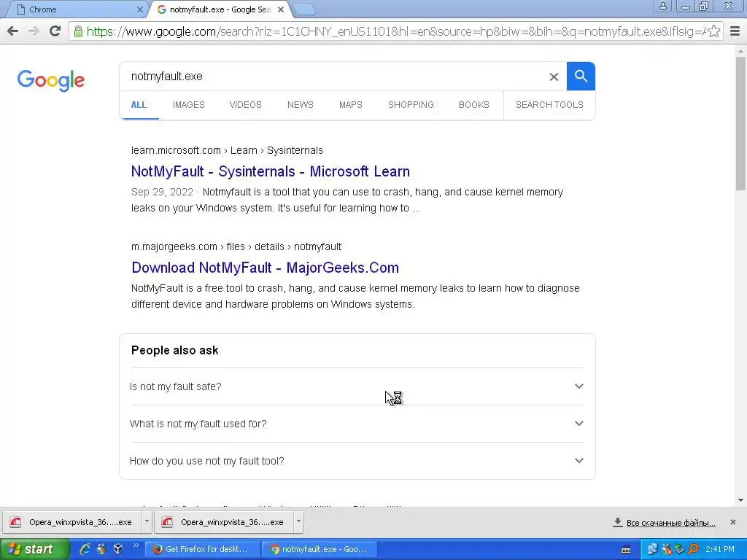Click the Google logo

(50, 80)
